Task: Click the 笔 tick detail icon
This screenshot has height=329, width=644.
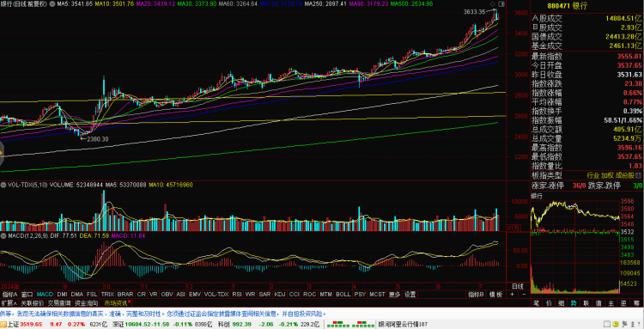Action: coord(536,303)
